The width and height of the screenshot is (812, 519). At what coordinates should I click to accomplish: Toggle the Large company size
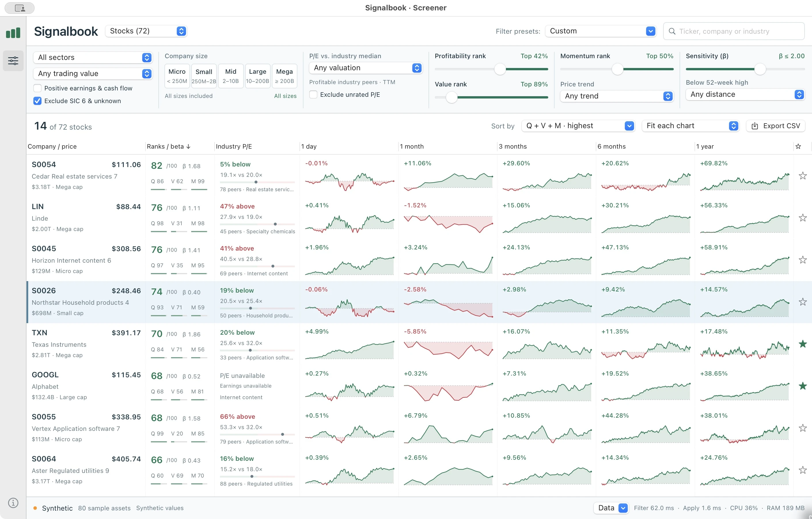point(258,76)
